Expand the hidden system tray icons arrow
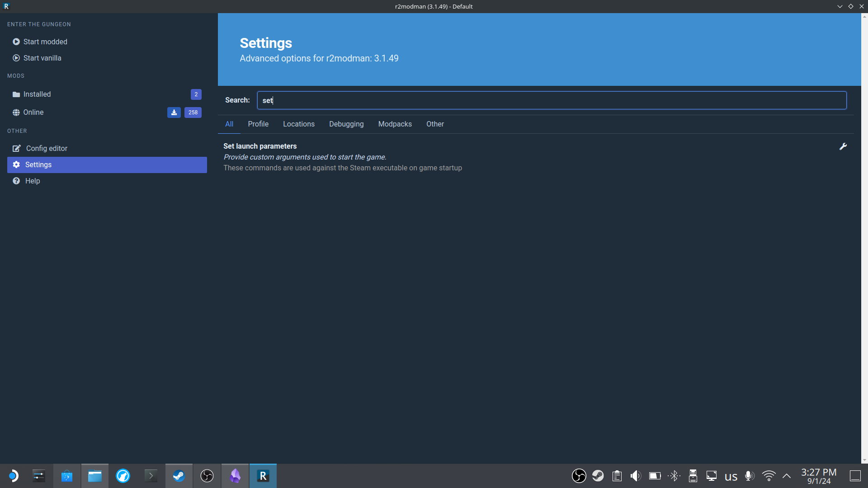This screenshot has height=488, width=868. (787, 476)
